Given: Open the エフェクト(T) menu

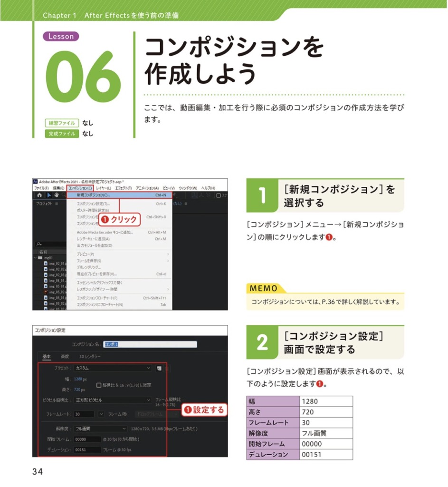Looking at the screenshot, I should click(124, 188).
